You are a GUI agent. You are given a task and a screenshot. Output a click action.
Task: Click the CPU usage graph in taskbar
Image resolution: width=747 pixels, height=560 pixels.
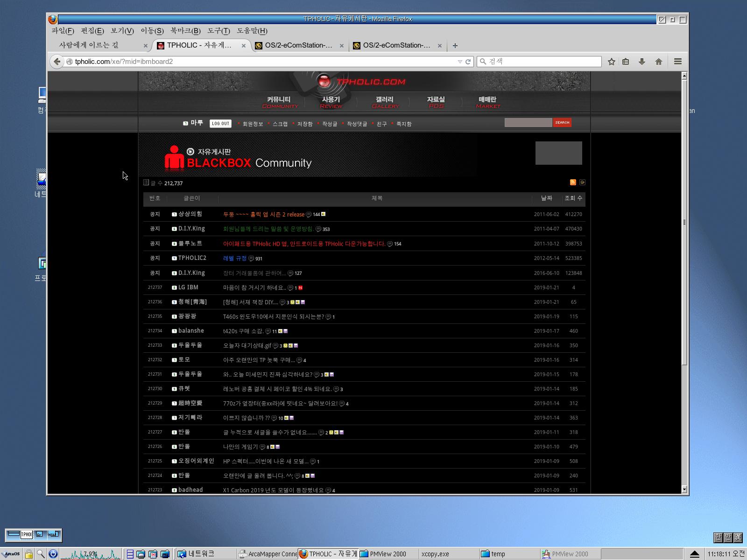pos(91,554)
